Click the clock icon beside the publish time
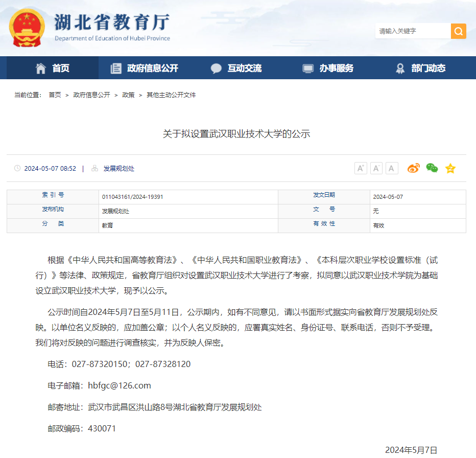Image resolution: width=476 pixels, height=458 pixels. click(18, 168)
